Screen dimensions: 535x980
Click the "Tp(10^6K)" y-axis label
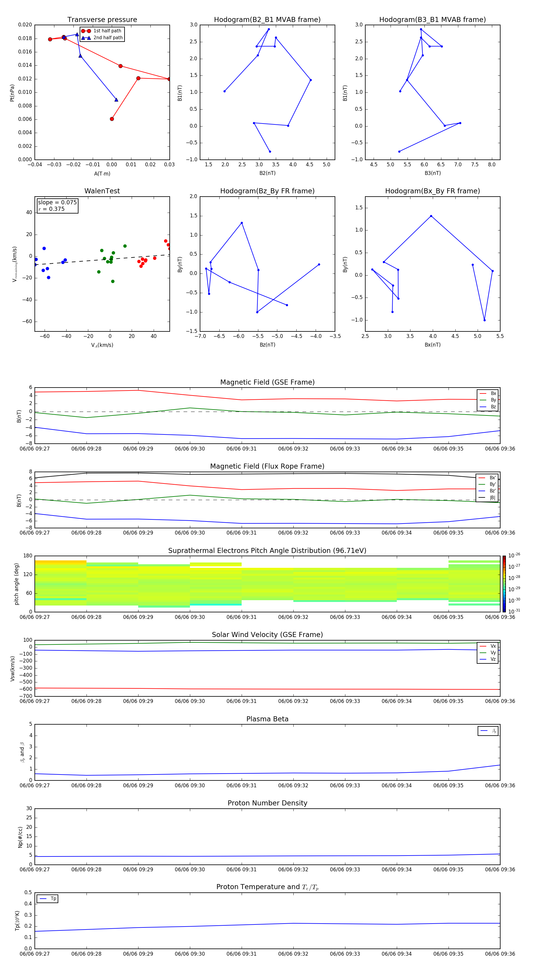point(17,921)
